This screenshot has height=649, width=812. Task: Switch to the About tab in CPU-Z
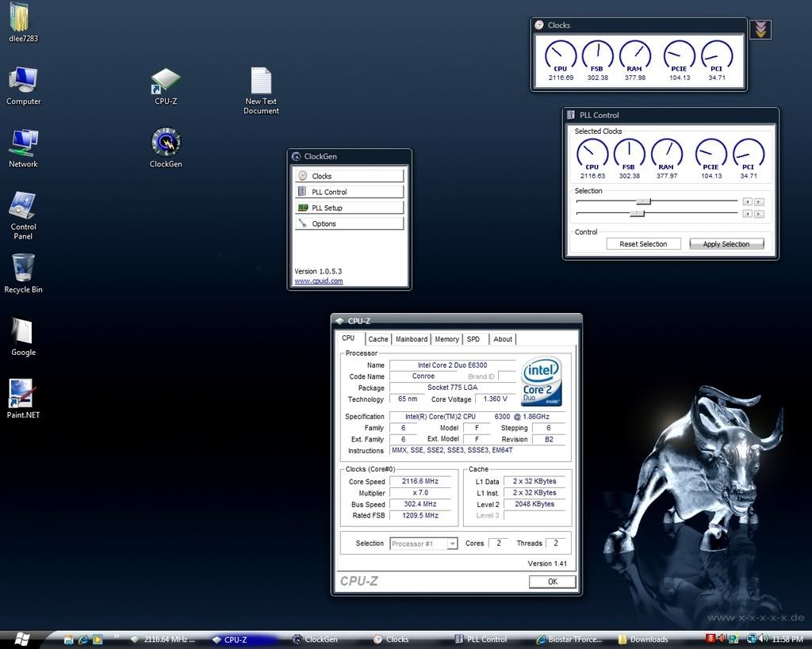tap(502, 339)
